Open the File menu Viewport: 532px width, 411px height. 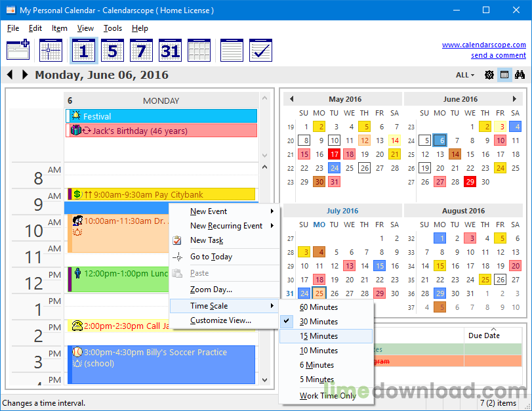pyautogui.click(x=13, y=28)
